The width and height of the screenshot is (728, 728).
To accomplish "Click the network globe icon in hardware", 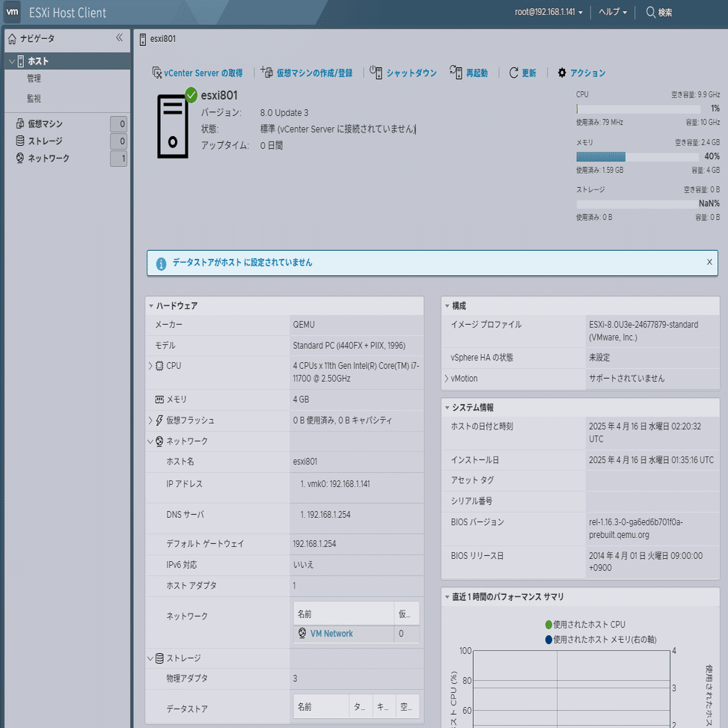I will tap(159, 441).
